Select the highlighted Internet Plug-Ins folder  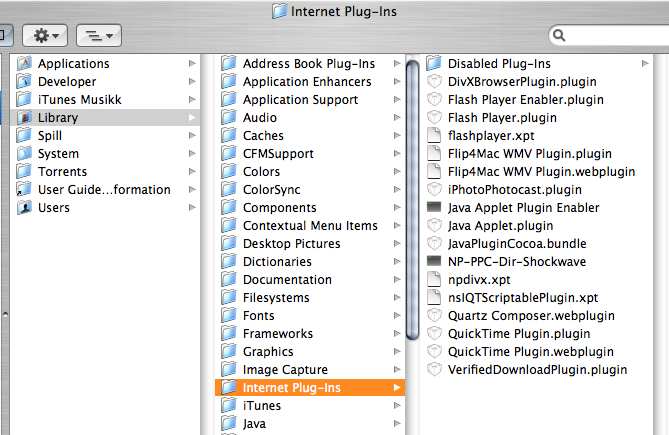coord(310,388)
